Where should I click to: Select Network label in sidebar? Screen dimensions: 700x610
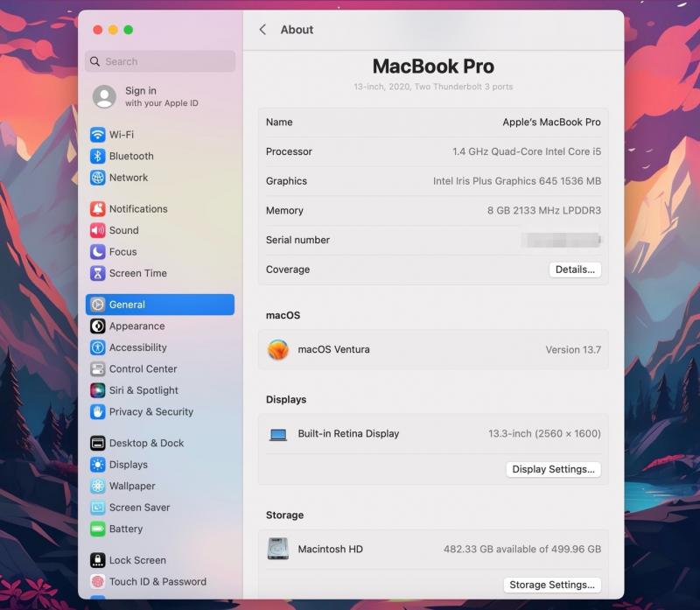point(129,178)
